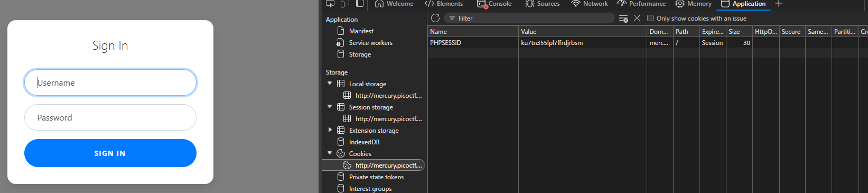The width and height of the screenshot is (868, 193).
Task: Sort by Partition column header
Action: click(x=845, y=32)
